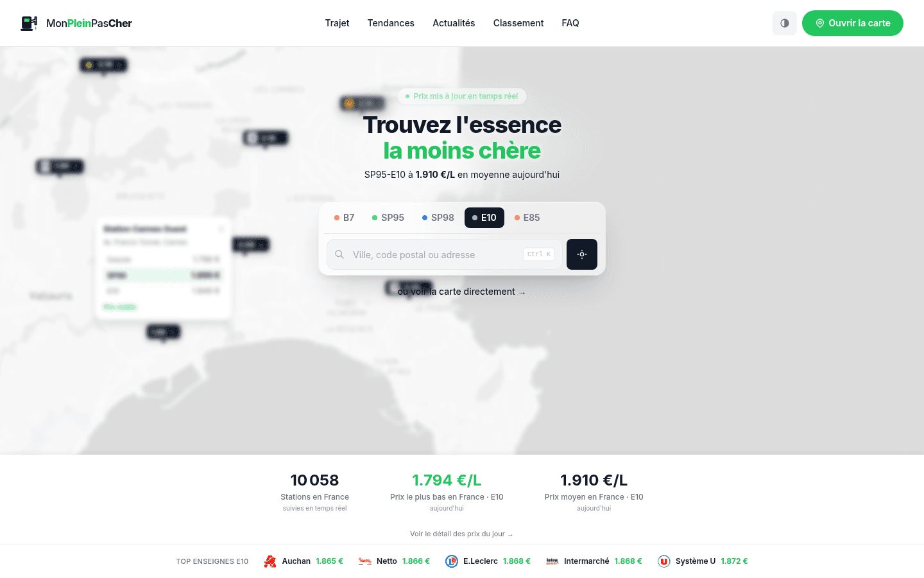Select the B7 fuel type
Screen dimensions: 924x578
(344, 218)
